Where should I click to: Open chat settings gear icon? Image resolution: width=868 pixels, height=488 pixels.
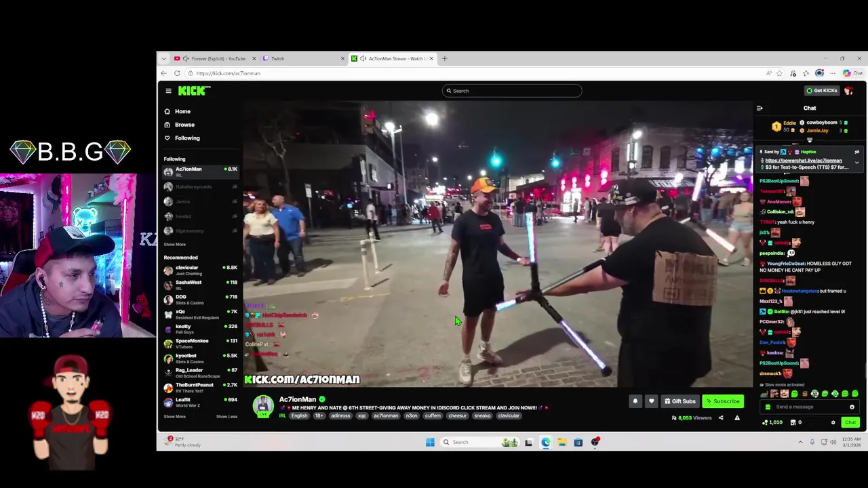click(x=833, y=422)
